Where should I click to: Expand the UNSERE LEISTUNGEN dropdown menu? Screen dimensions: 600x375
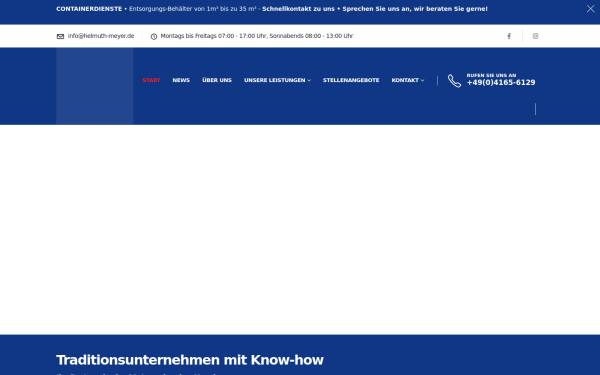[x=277, y=80]
